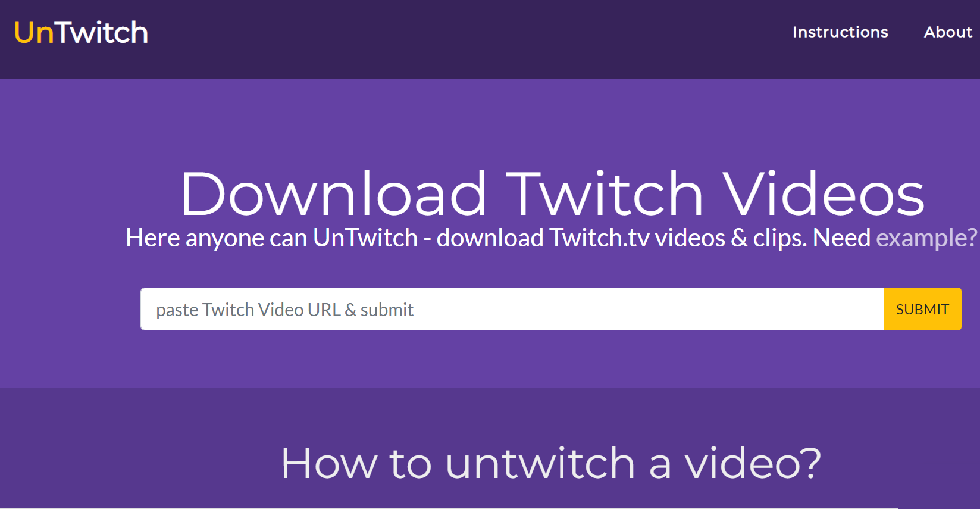Click the word 'clips' in the subtitle
Image resolution: width=980 pixels, height=509 pixels.
tap(779, 238)
